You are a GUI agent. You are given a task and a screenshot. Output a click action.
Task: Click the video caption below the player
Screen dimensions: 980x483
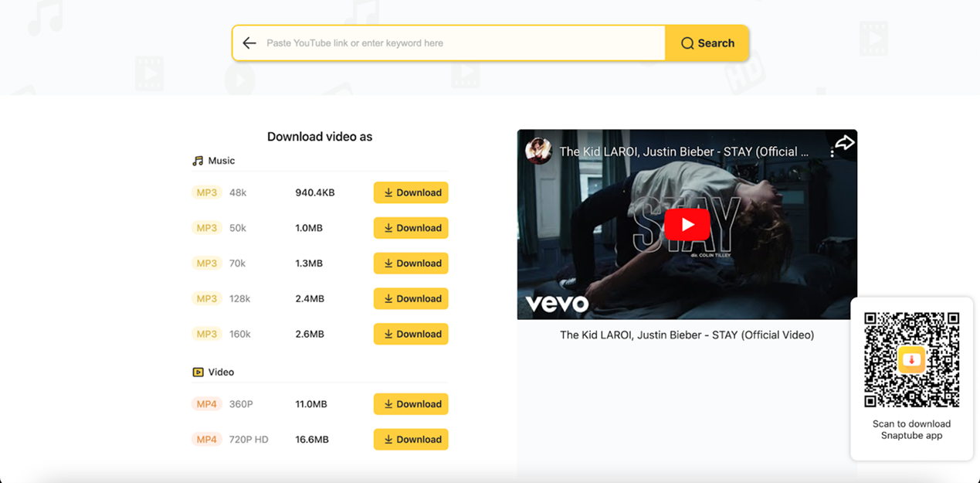(687, 335)
